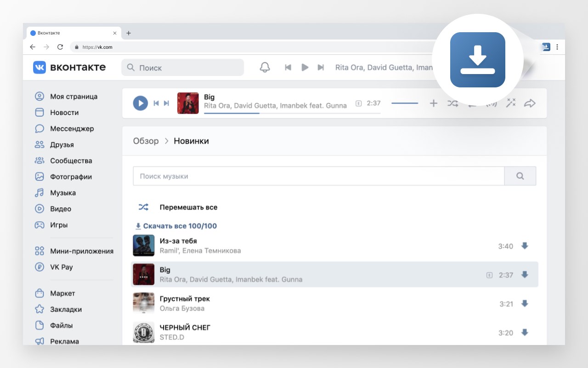Play the track from top header

[x=305, y=68]
